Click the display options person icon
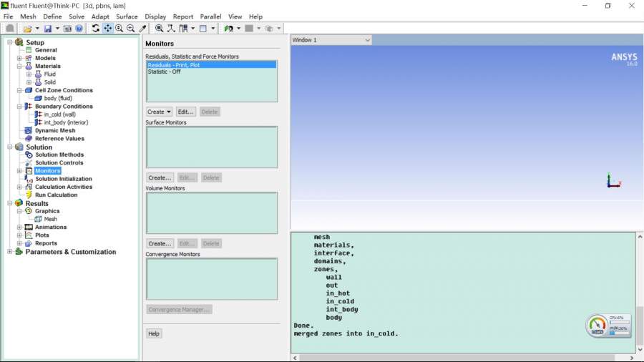Viewport: 644px width, 362px height. point(229,29)
